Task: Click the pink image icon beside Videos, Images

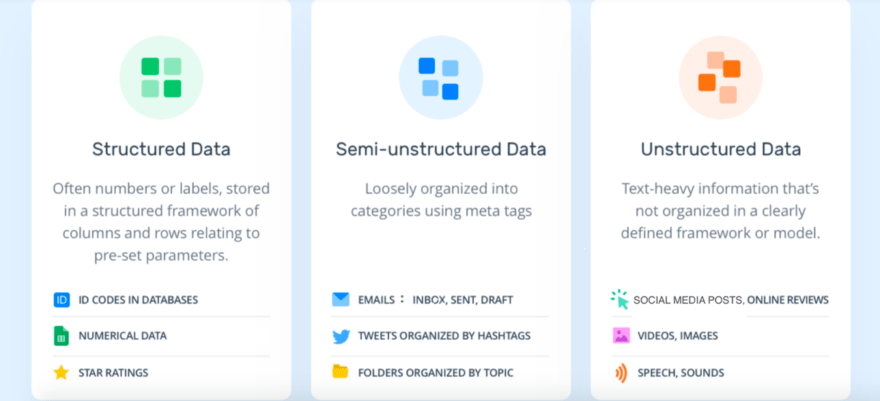Action: coord(621,336)
